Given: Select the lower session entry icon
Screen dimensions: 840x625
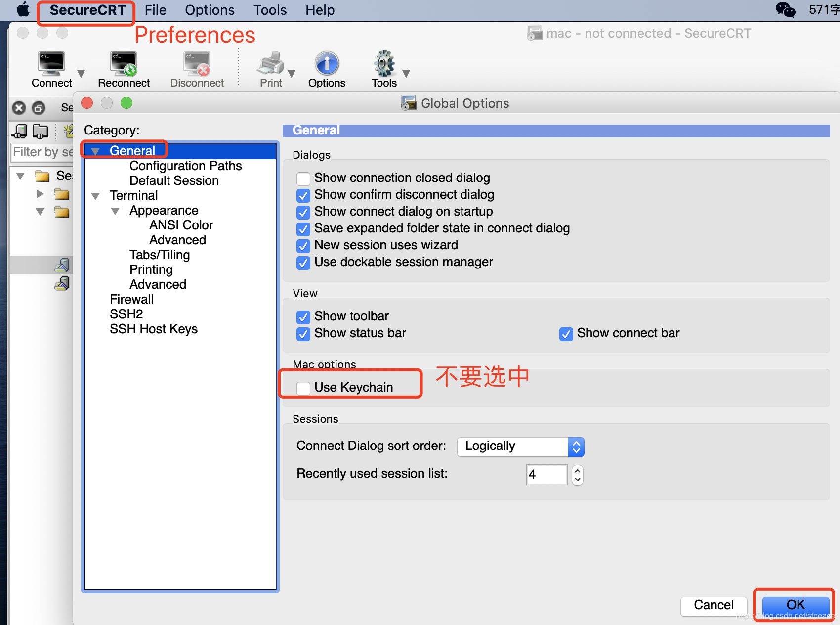Looking at the screenshot, I should pyautogui.click(x=62, y=283).
